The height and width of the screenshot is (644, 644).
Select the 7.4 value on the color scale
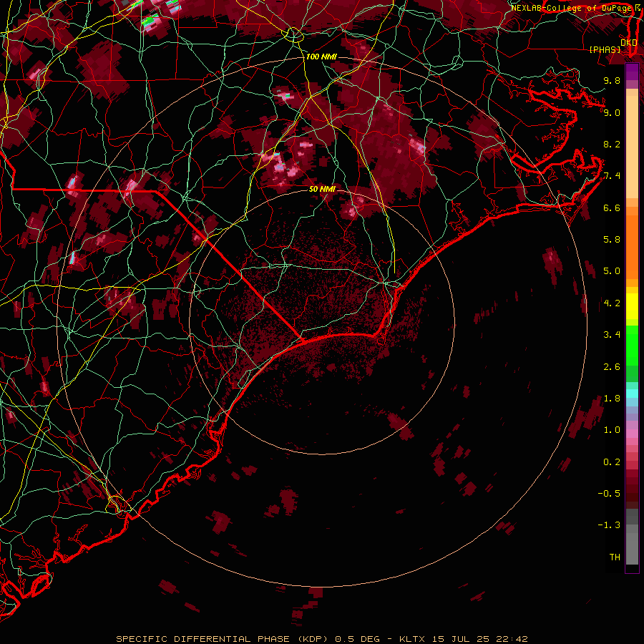(x=612, y=176)
